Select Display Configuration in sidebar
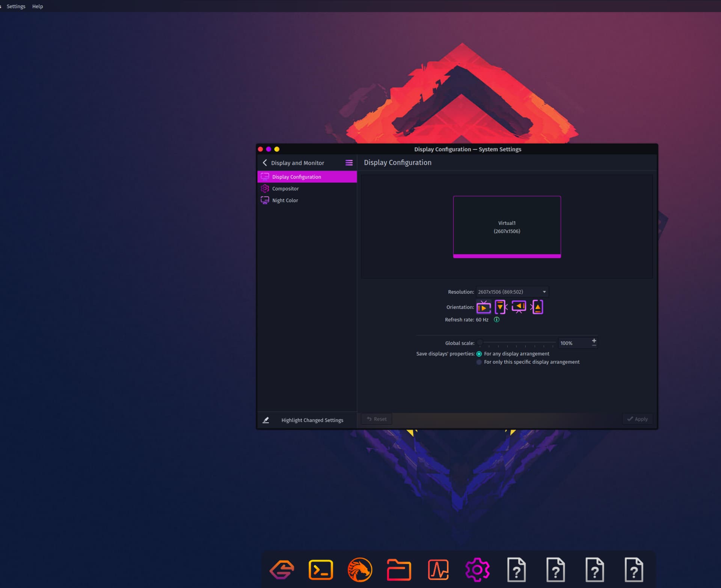Image resolution: width=721 pixels, height=588 pixels. click(x=307, y=177)
